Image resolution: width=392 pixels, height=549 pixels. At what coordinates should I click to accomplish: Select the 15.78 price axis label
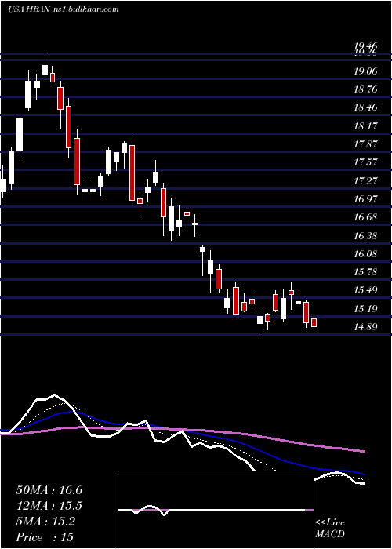tap(365, 271)
